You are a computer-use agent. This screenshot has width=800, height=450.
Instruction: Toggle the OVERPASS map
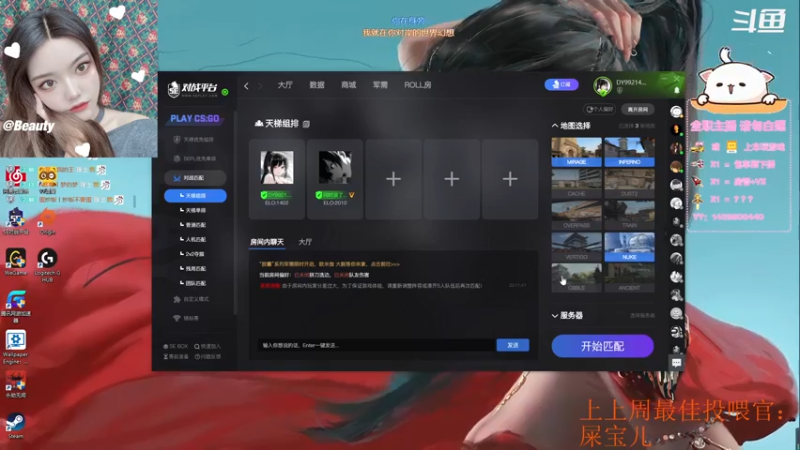point(577,215)
